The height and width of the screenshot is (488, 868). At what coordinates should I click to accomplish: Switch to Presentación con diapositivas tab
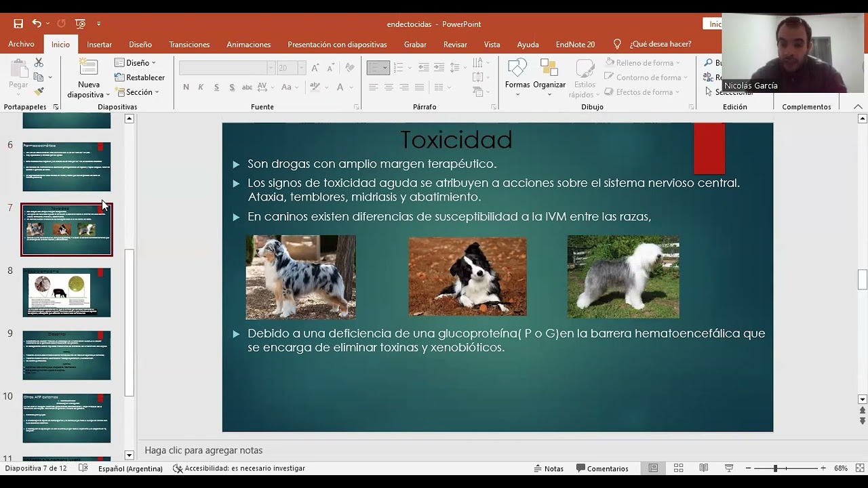click(x=337, y=44)
